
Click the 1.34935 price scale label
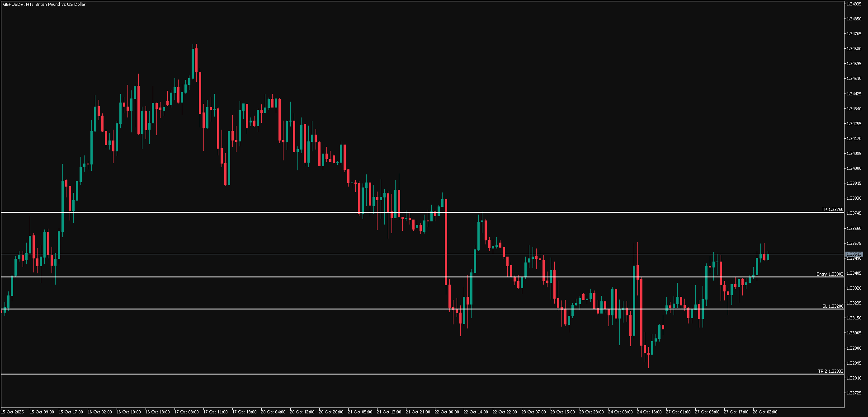coord(854,4)
